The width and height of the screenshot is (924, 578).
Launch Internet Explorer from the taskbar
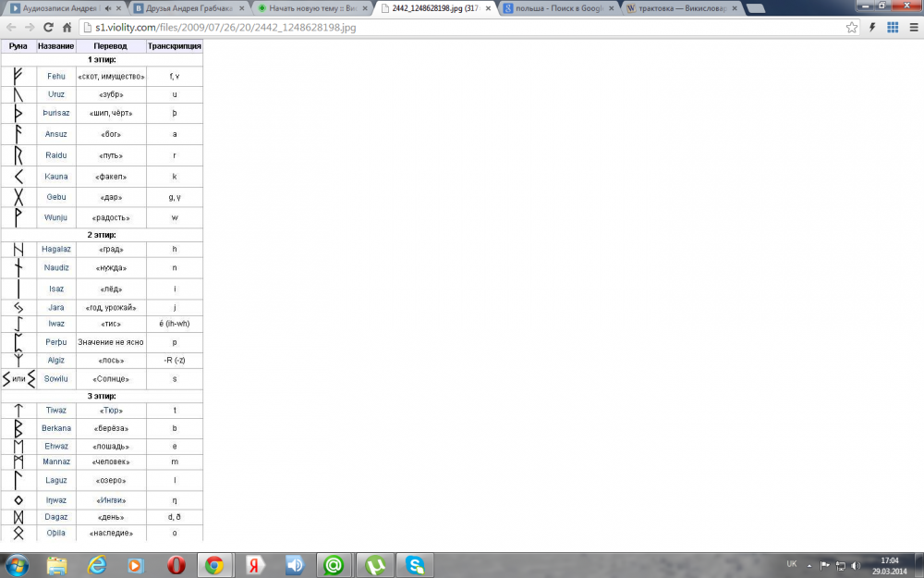96,566
